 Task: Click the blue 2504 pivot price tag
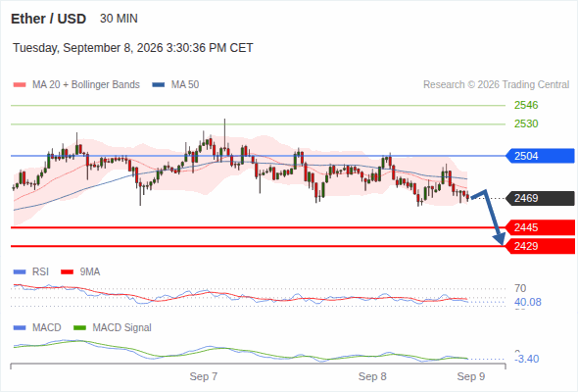click(x=540, y=156)
